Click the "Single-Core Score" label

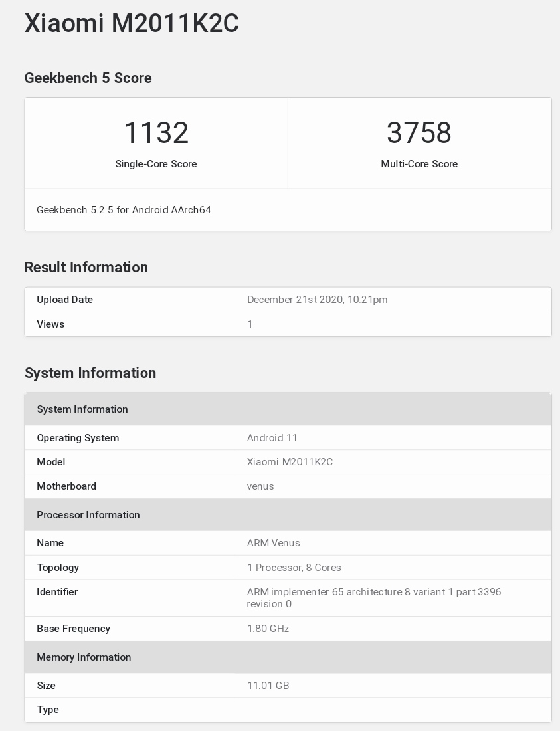point(156,164)
